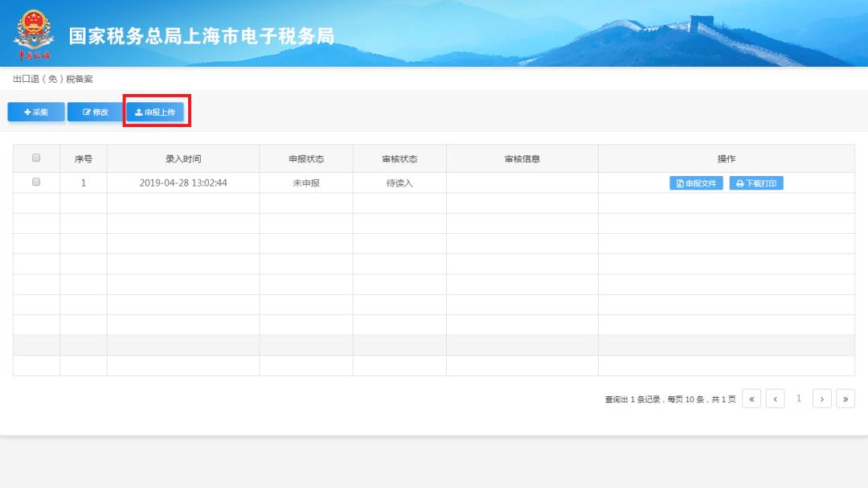The width and height of the screenshot is (868, 488).
Task: Check the checkbox for row 1
Action: tap(36, 182)
